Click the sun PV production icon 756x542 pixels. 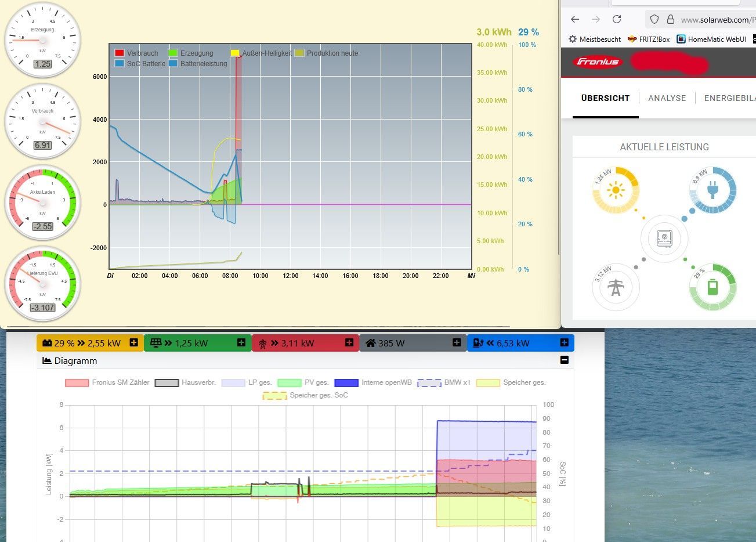tap(616, 190)
